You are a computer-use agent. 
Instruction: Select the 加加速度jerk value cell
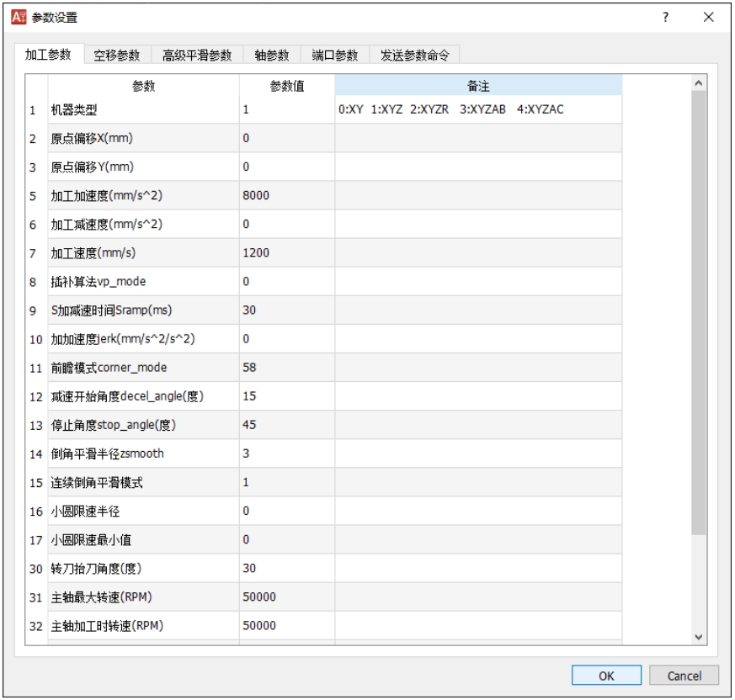[287, 339]
